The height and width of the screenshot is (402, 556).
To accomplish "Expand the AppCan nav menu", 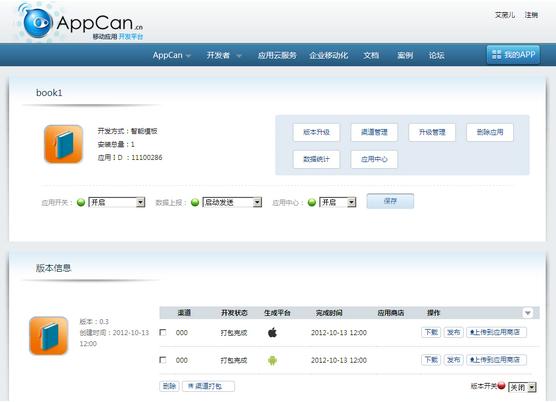I will (x=172, y=55).
